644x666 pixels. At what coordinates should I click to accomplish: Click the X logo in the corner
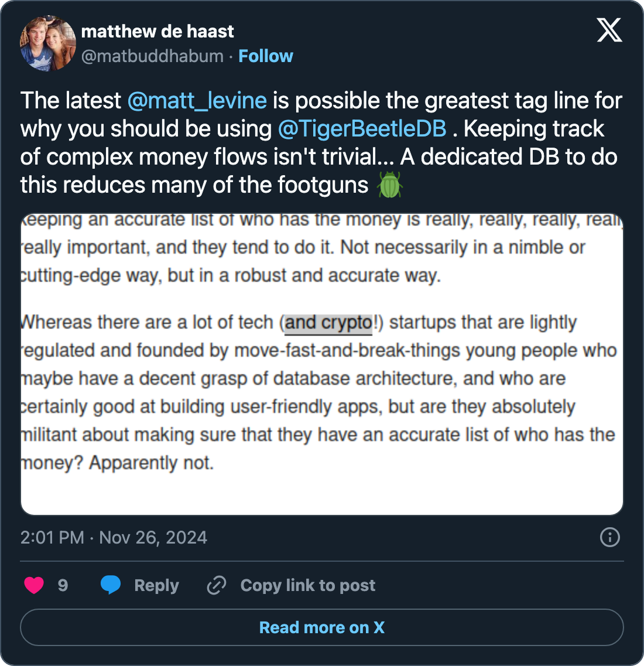tap(609, 29)
